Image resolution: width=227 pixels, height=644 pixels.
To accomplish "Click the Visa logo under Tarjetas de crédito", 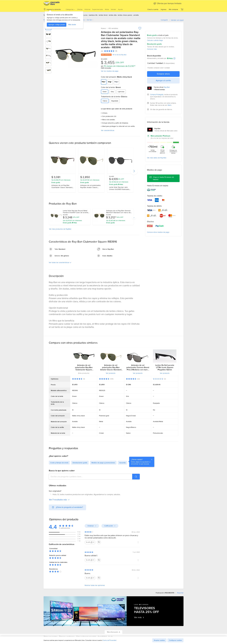I will tap(150, 200).
